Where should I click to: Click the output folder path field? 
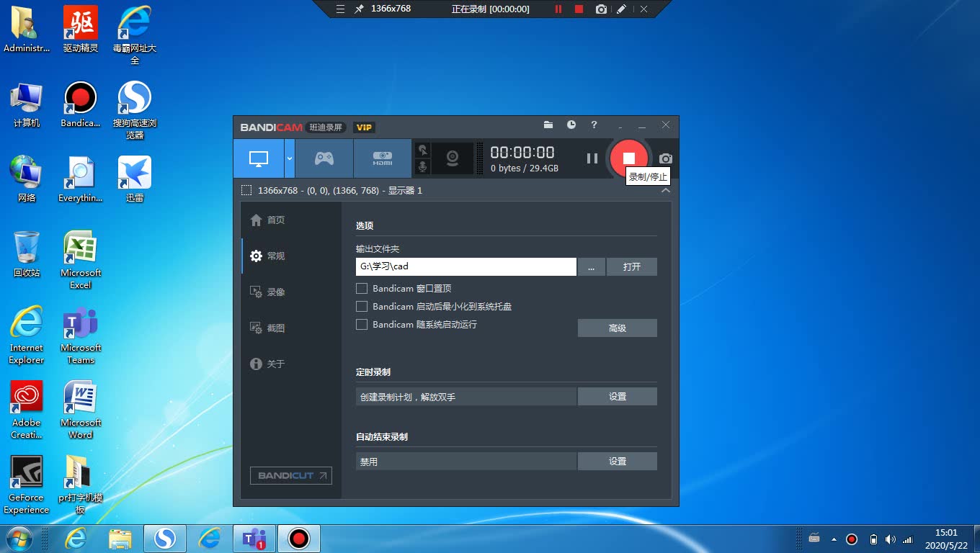466,266
